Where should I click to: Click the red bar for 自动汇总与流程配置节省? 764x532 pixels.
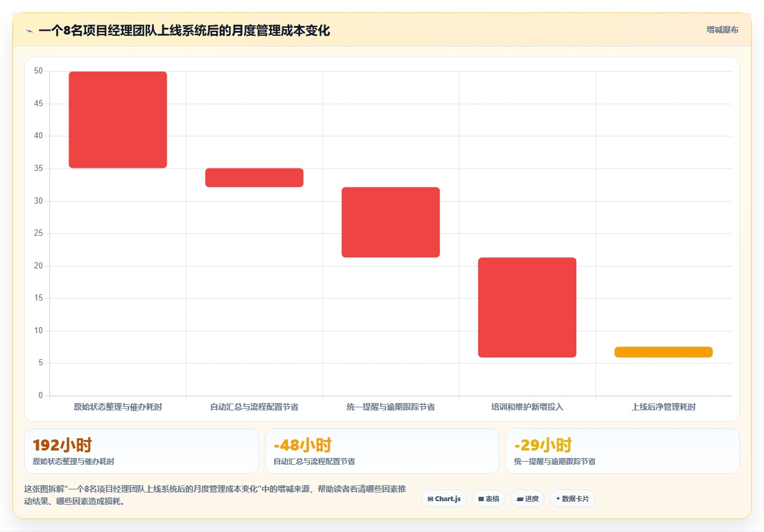point(254,178)
